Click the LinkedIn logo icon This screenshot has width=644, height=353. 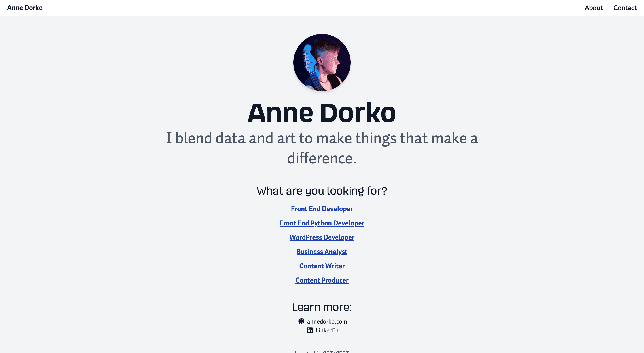pos(310,330)
